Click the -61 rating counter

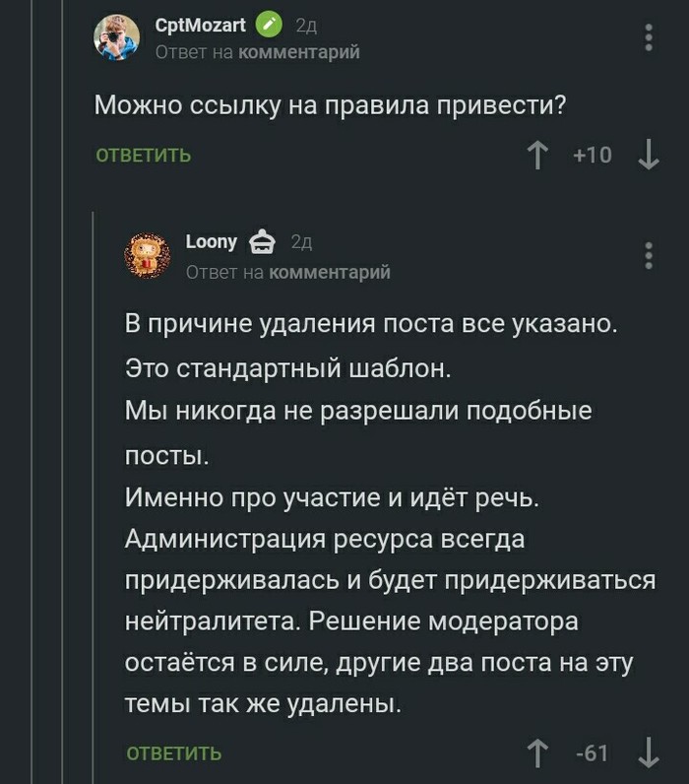click(x=593, y=753)
